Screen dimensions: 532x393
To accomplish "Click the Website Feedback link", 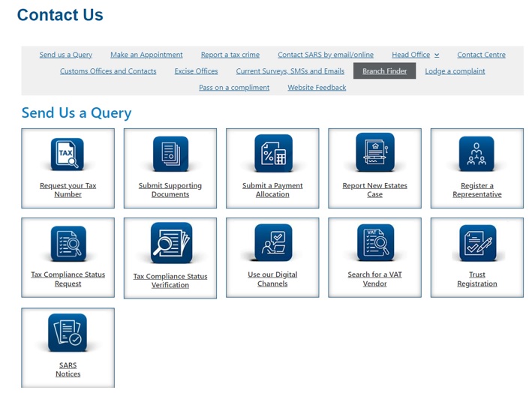I will [x=317, y=88].
